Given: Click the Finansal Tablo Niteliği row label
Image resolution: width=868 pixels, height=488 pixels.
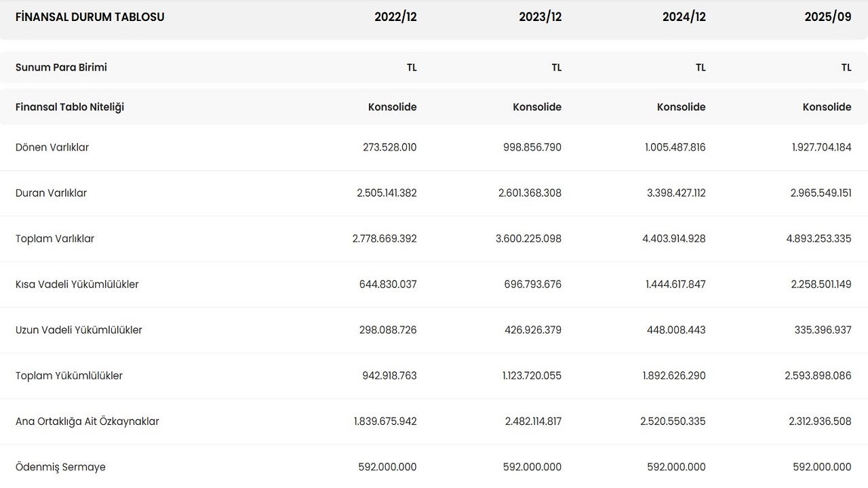Looking at the screenshot, I should [x=70, y=107].
